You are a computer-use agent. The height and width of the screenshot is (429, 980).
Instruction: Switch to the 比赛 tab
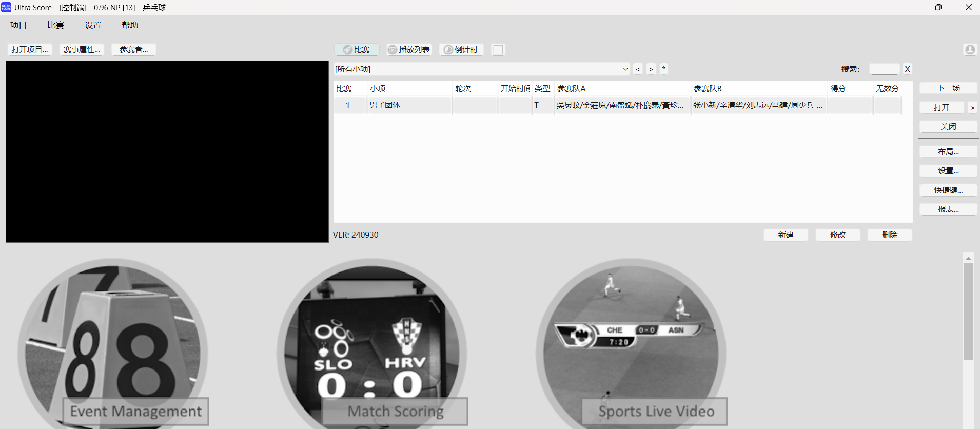tap(357, 50)
